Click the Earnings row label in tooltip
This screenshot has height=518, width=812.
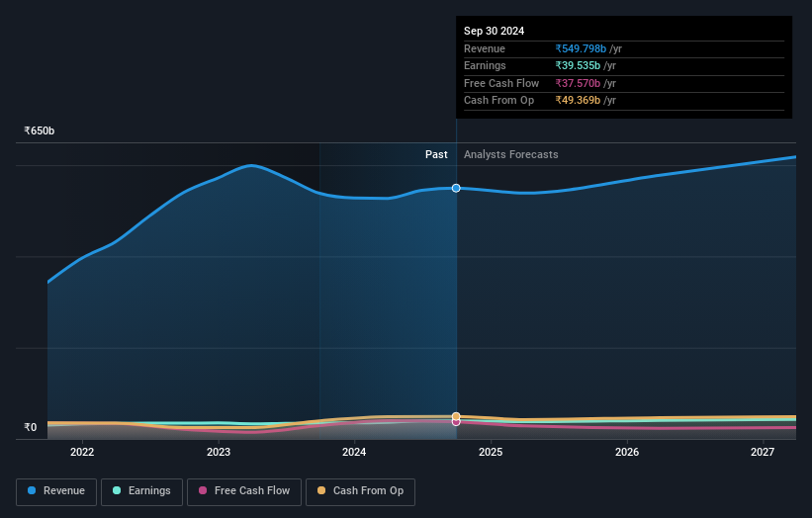[x=485, y=65]
